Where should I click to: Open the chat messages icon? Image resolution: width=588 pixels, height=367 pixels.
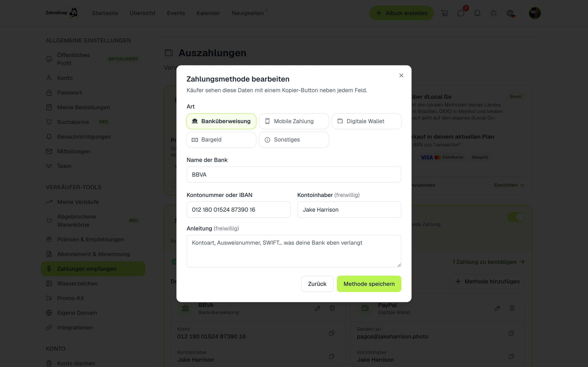(x=461, y=13)
